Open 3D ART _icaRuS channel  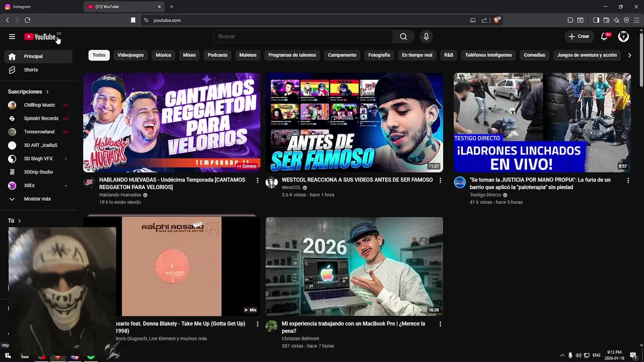coord(38,145)
